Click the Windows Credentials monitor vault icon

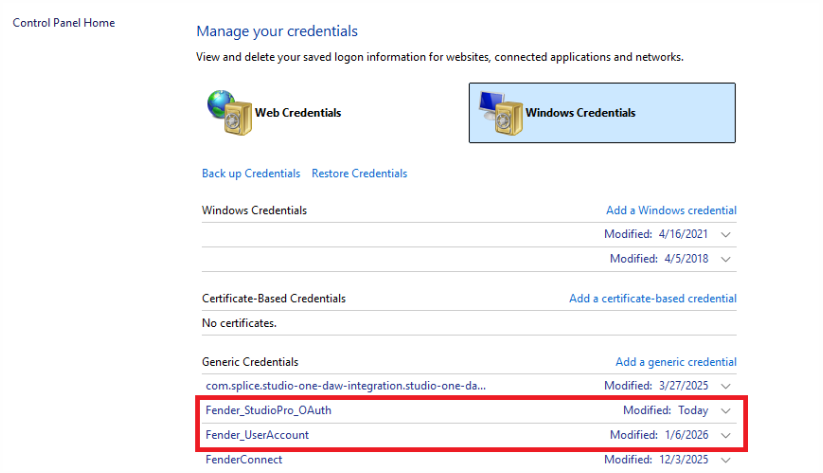tap(498, 113)
